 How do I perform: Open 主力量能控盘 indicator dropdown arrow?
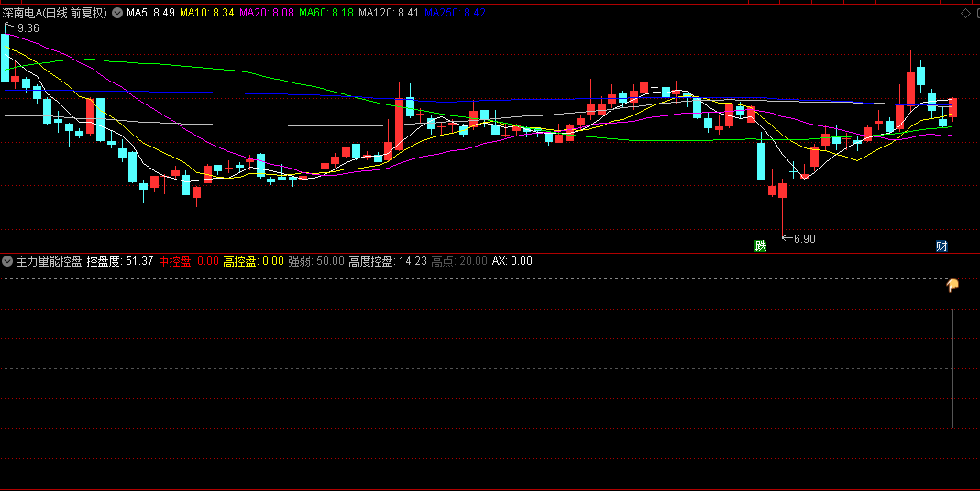pyautogui.click(x=7, y=261)
